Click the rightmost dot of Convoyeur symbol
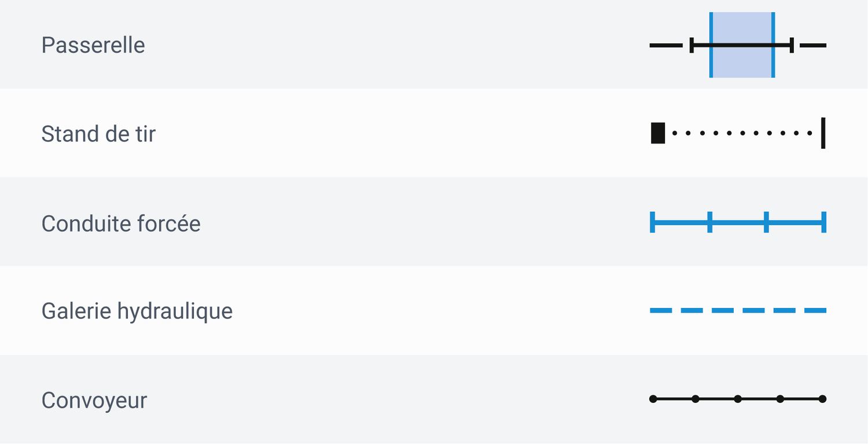This screenshot has width=868, height=444. pos(822,399)
